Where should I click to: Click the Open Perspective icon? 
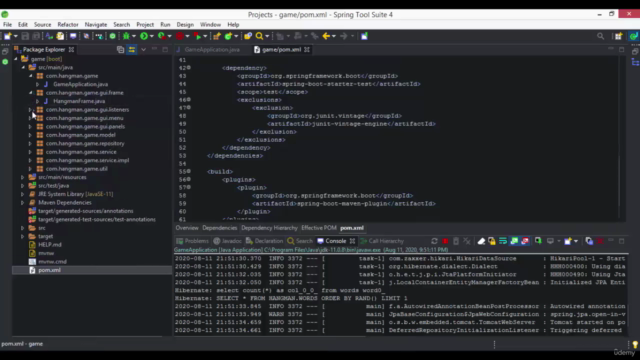pos(618,36)
